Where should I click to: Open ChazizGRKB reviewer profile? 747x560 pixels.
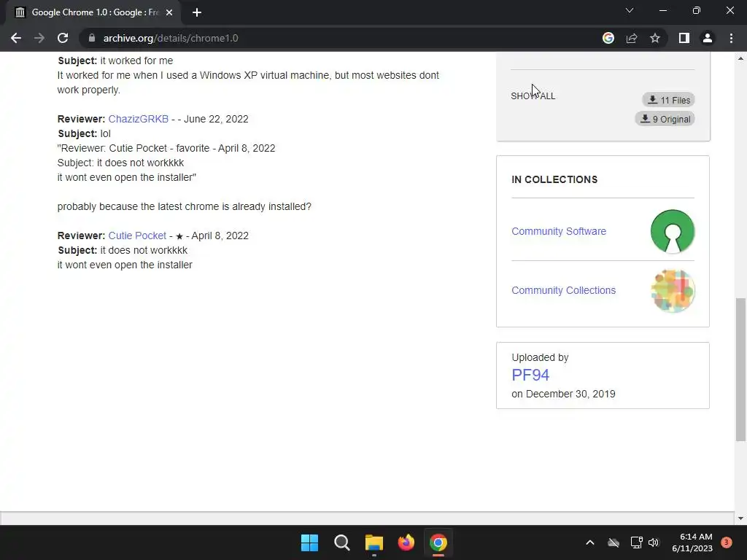pos(138,119)
